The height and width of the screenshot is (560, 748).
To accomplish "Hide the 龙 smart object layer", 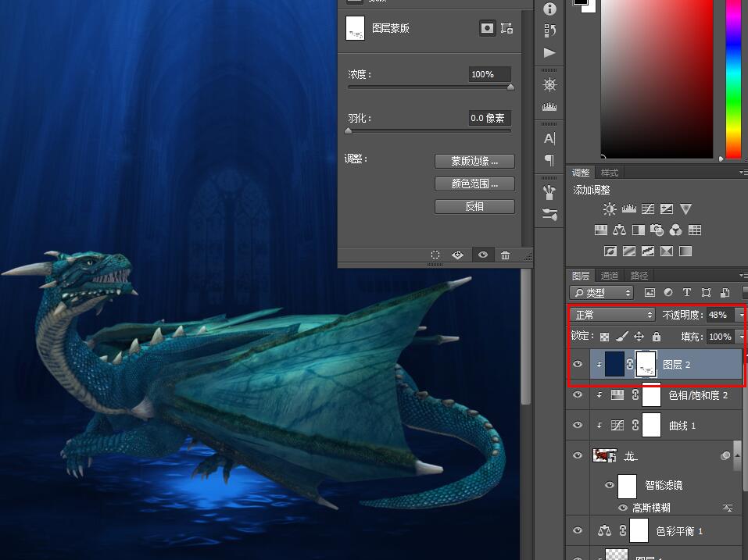I will click(x=578, y=455).
